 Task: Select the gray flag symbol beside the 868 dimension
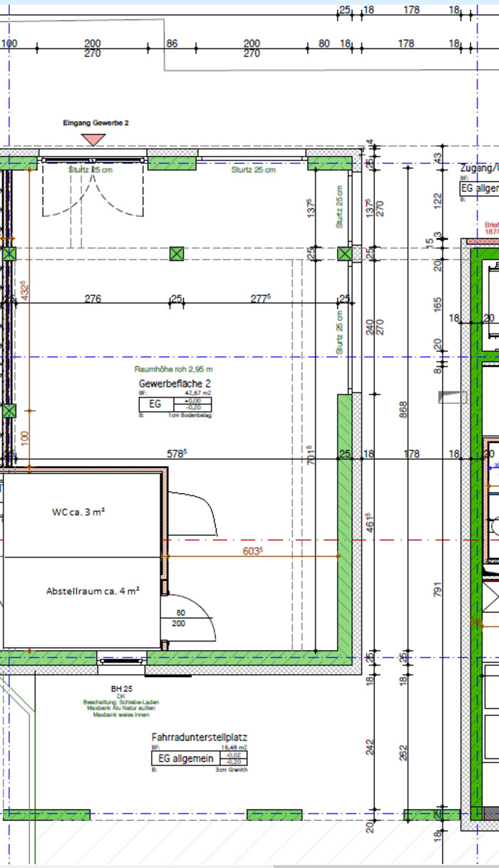tap(453, 397)
